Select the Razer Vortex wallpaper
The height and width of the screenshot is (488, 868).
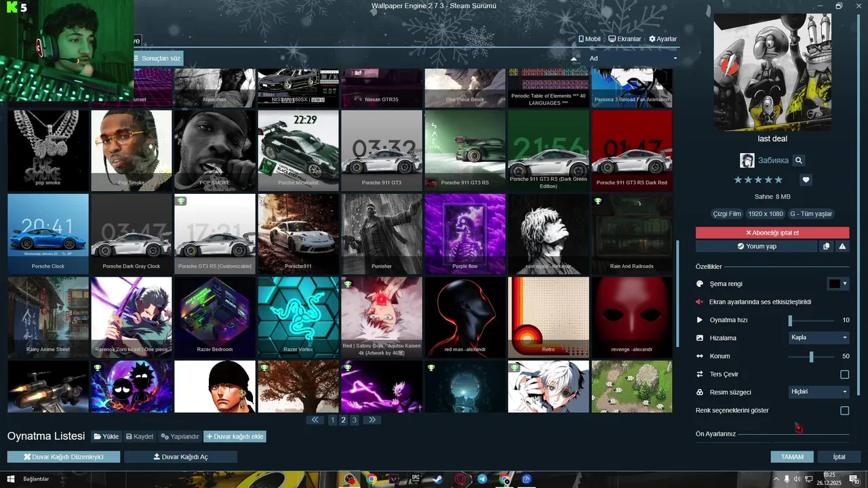coord(298,317)
